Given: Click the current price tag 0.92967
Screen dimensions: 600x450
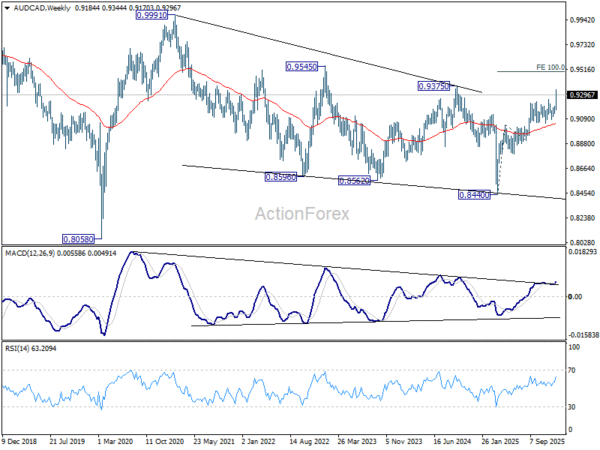Looking at the screenshot, I should [x=581, y=94].
